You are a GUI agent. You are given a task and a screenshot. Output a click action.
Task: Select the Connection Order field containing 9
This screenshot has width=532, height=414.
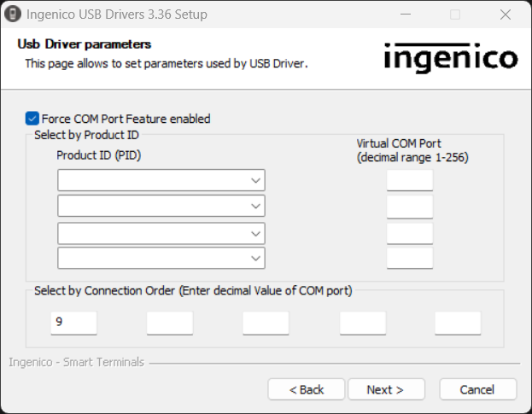74,323
